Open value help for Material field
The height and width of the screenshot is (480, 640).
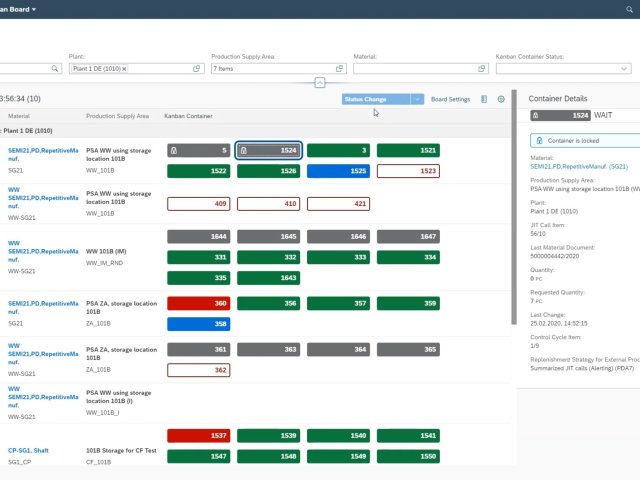pos(481,68)
